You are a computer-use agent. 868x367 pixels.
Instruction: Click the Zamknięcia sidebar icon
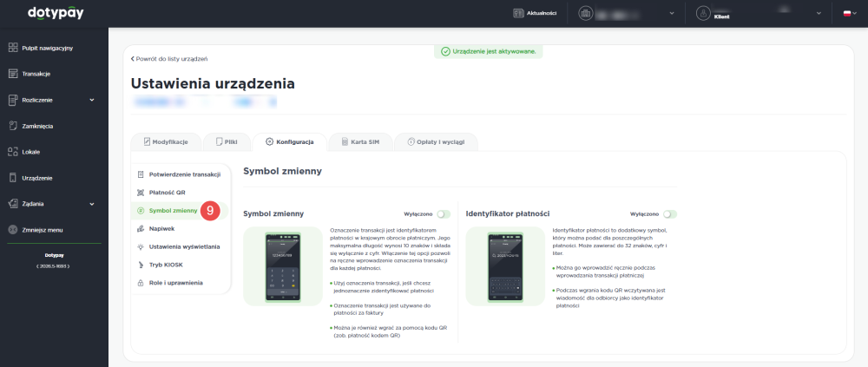[x=14, y=126]
